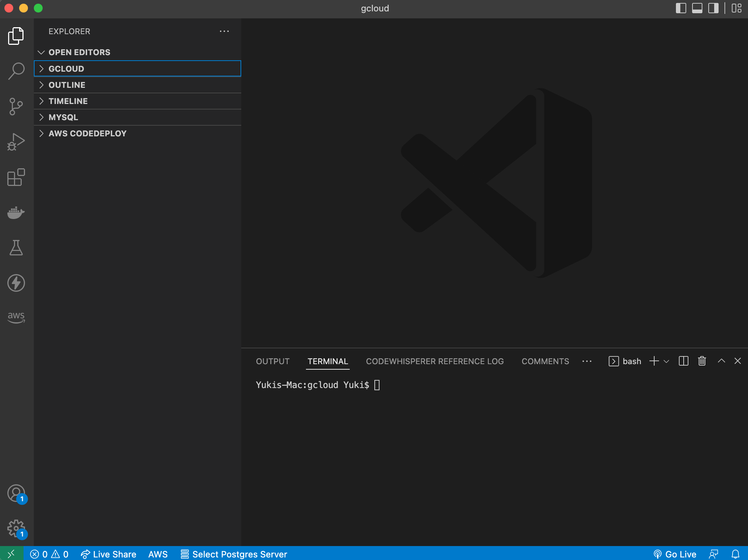Click the Extensions icon
The height and width of the screenshot is (560, 748).
16,177
